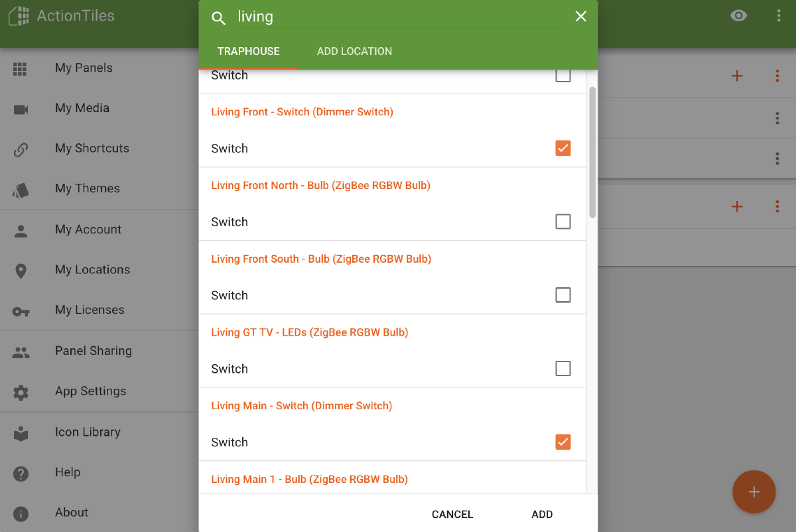Open About in sidebar
The width and height of the screenshot is (796, 532).
pos(99,513)
